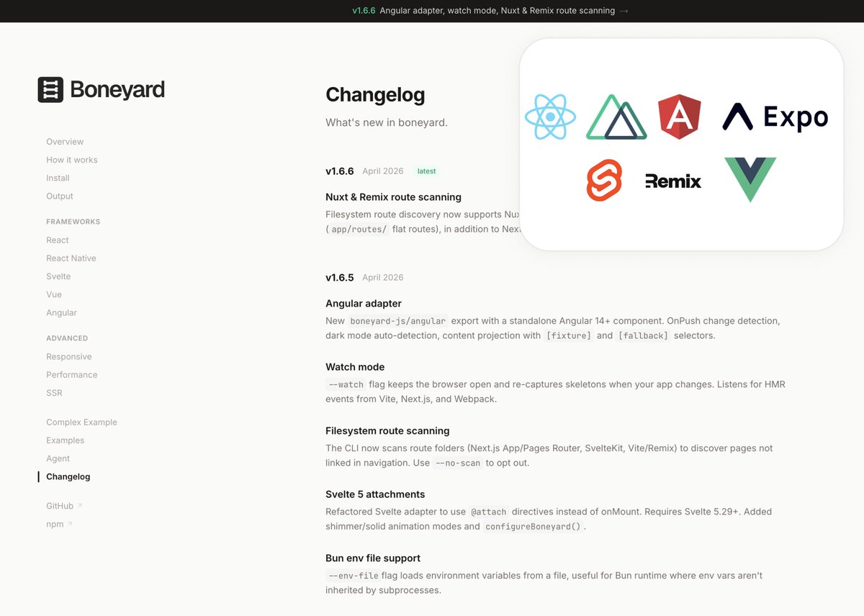Image resolution: width=864 pixels, height=616 pixels.
Task: Click the 'Bun env file support' heading
Action: pos(373,558)
